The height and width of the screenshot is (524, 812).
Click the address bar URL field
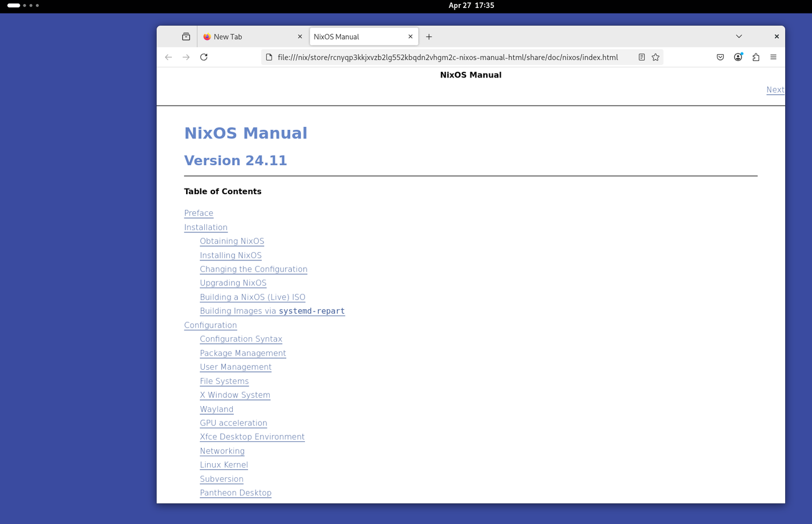point(447,58)
